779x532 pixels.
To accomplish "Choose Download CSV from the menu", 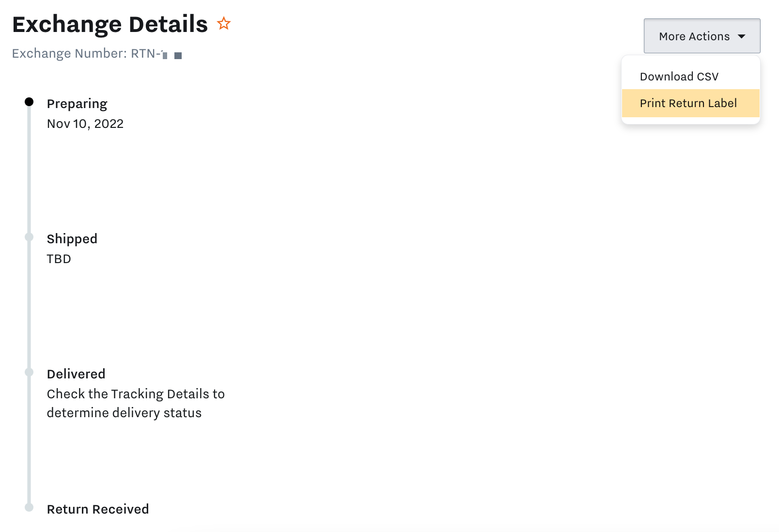I will 679,77.
